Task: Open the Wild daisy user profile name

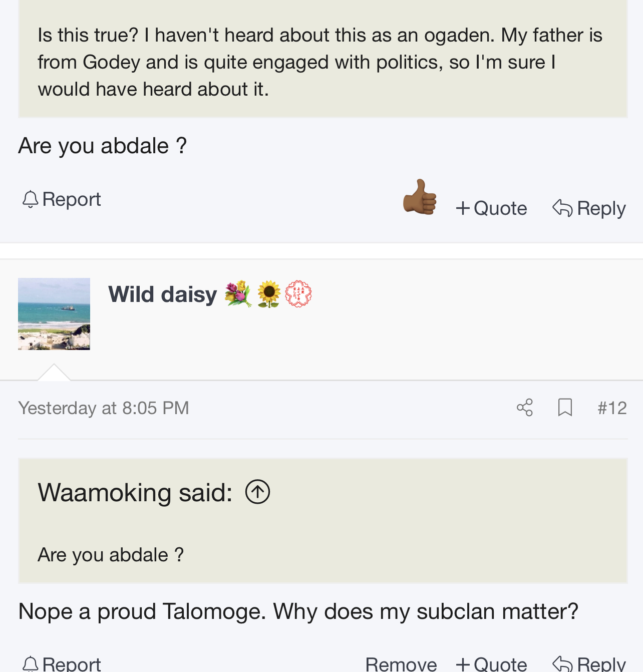Action: point(162,294)
